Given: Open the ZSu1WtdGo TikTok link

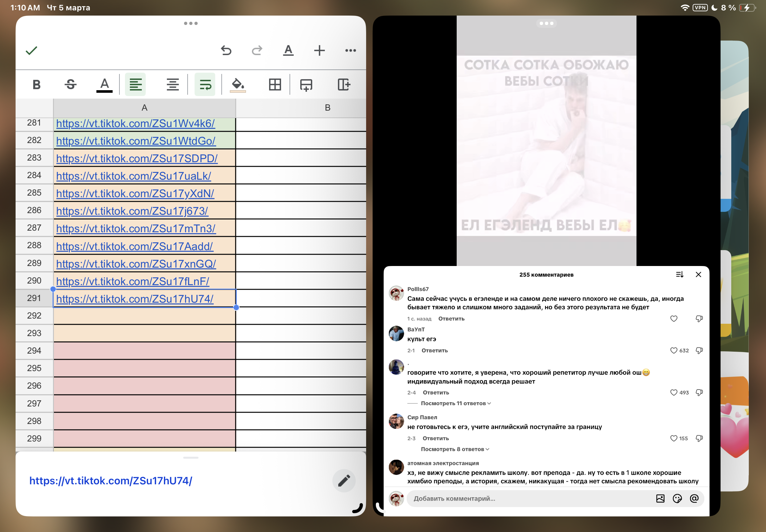Looking at the screenshot, I should 136,141.
